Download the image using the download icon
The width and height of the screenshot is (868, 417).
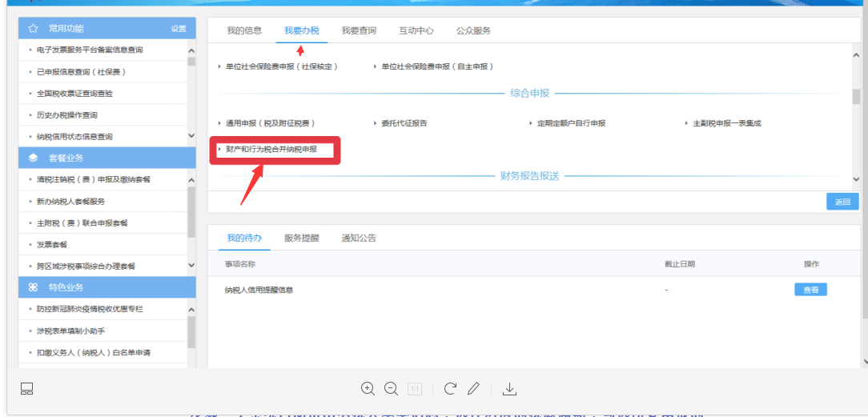(x=509, y=388)
